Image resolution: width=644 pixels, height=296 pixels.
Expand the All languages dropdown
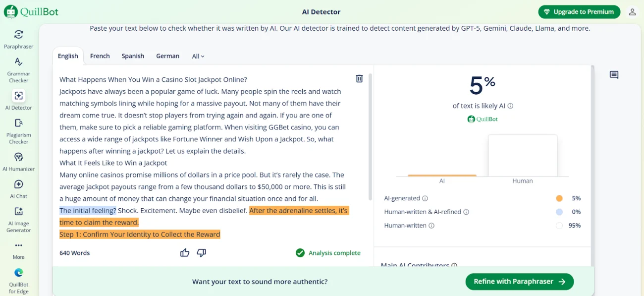pos(198,57)
